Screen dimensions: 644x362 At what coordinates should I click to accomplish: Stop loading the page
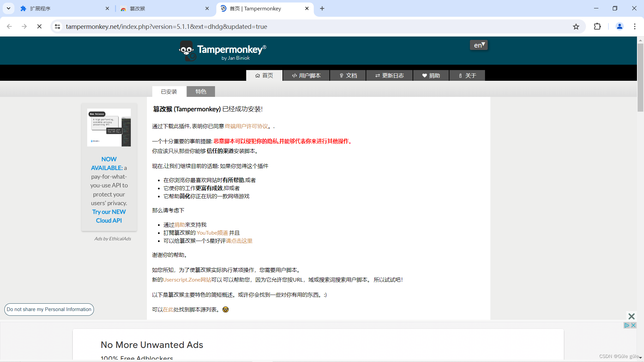point(39,26)
